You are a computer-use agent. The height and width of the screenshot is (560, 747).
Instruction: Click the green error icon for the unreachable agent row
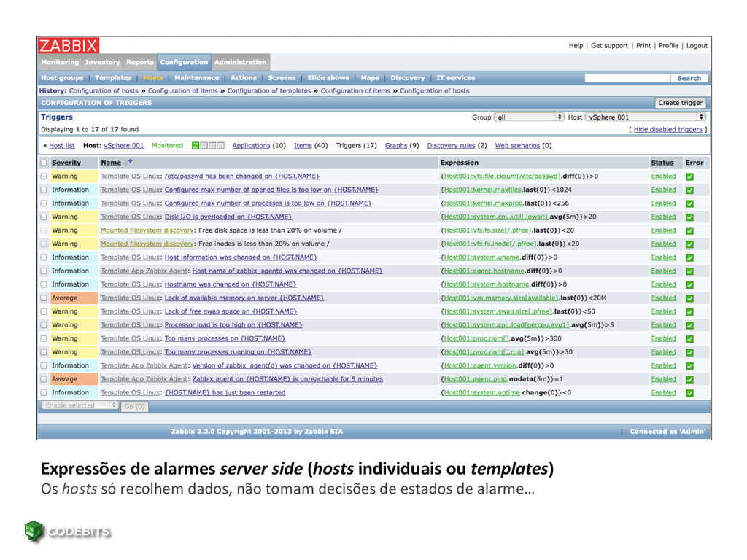click(x=689, y=379)
